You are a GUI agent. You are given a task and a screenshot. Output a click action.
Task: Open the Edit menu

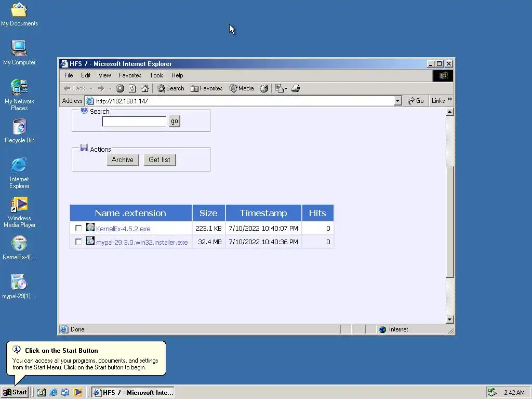[86, 75]
